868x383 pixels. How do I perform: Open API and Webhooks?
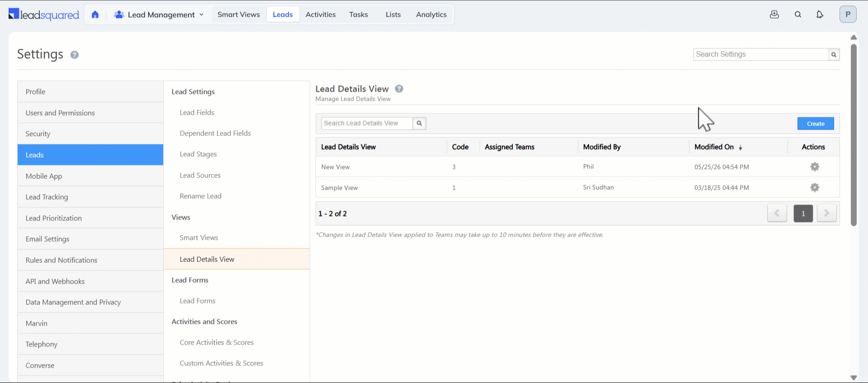point(90,281)
